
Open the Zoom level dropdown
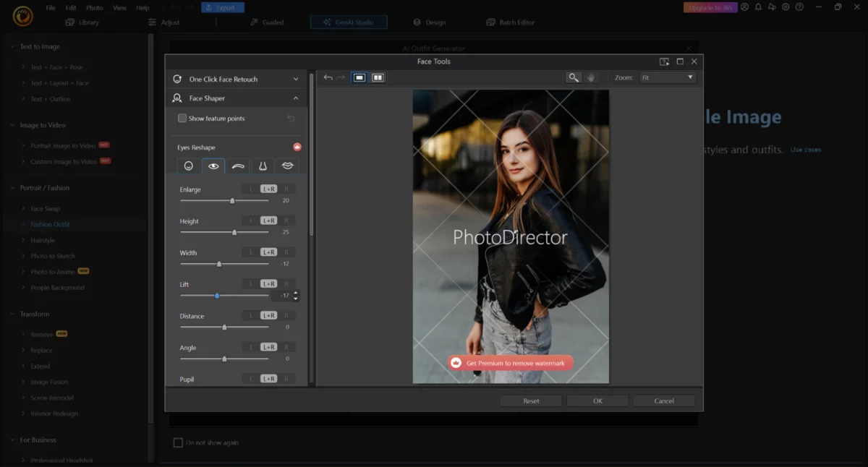click(x=667, y=77)
